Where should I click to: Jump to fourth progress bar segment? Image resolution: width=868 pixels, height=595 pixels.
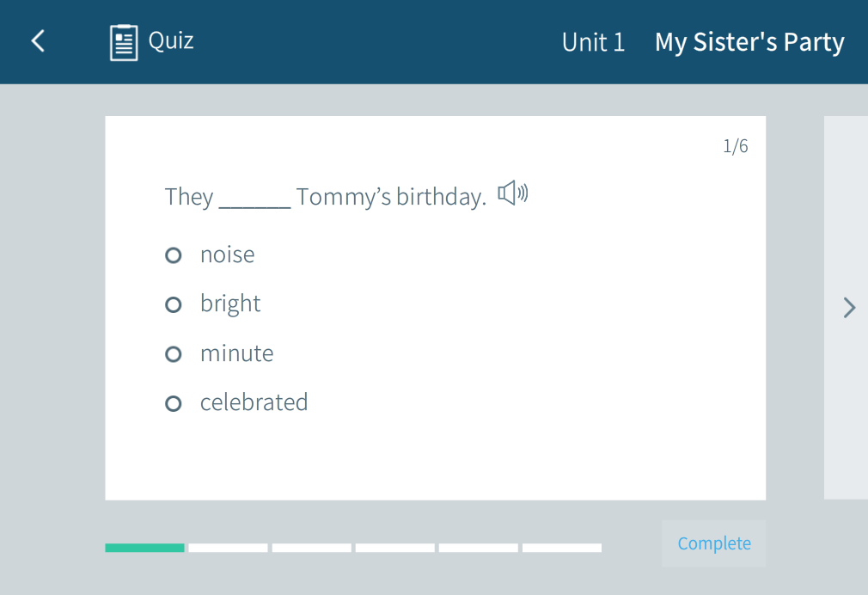pos(394,548)
